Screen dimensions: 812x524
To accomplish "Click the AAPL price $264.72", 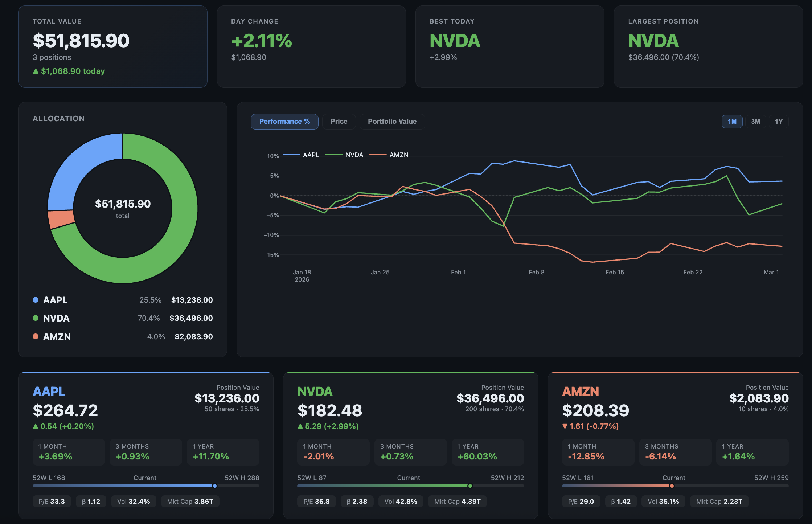I will coord(65,411).
